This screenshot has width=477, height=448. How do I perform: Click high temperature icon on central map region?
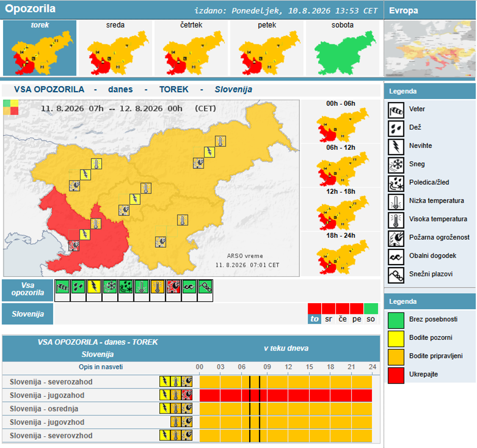point(146,188)
